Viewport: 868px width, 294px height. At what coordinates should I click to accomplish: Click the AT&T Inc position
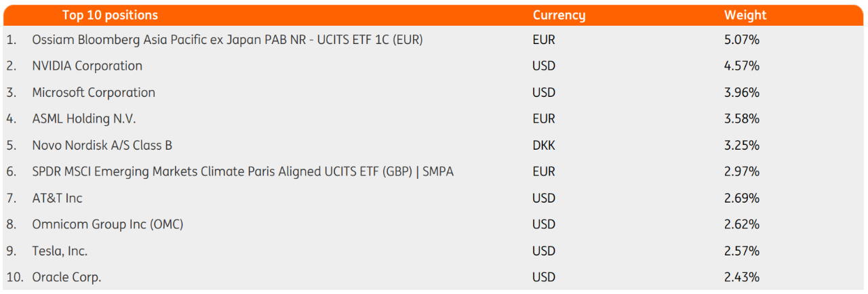point(58,198)
